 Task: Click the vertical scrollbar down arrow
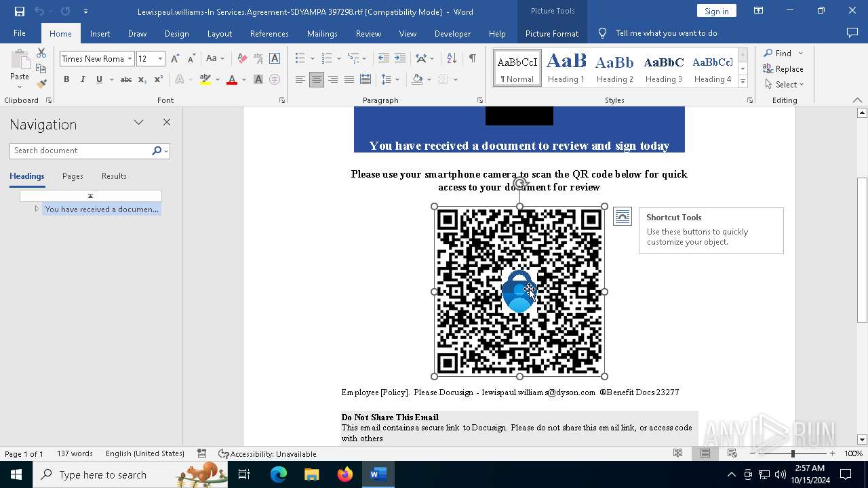[862, 439]
